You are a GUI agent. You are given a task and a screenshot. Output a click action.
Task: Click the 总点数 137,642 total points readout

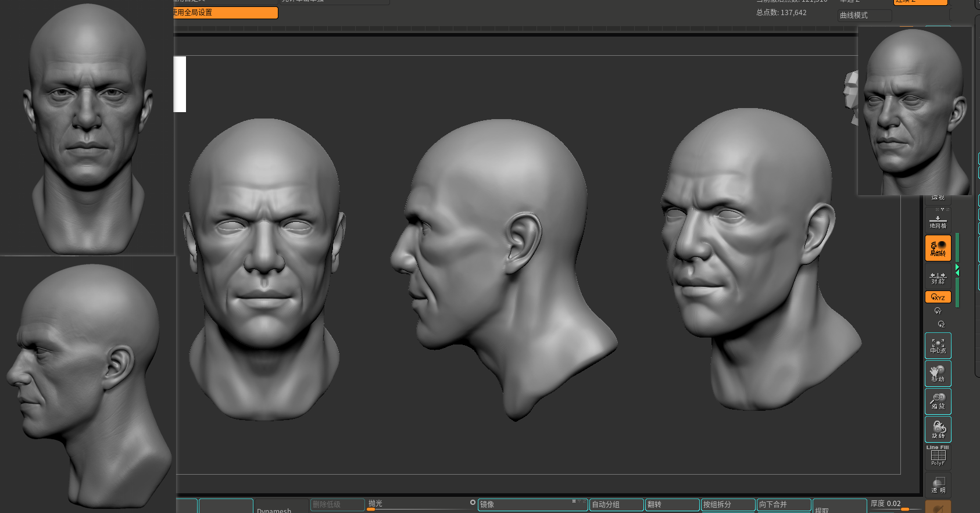(781, 13)
